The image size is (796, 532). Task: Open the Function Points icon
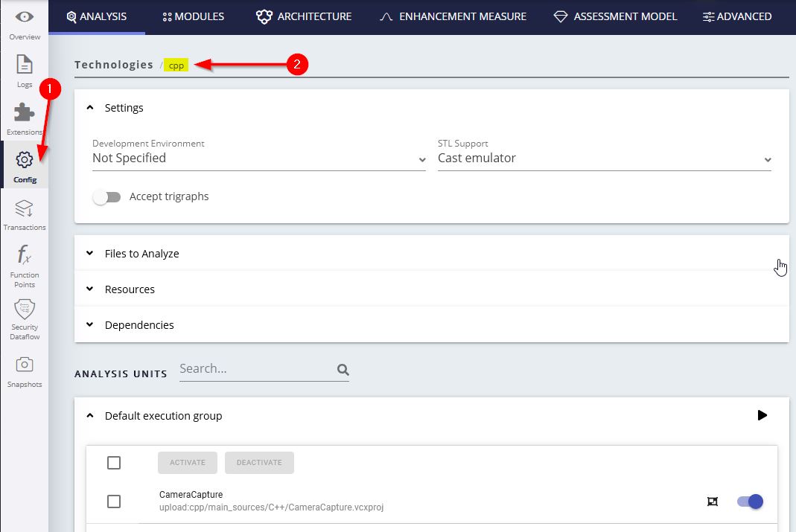(25, 257)
